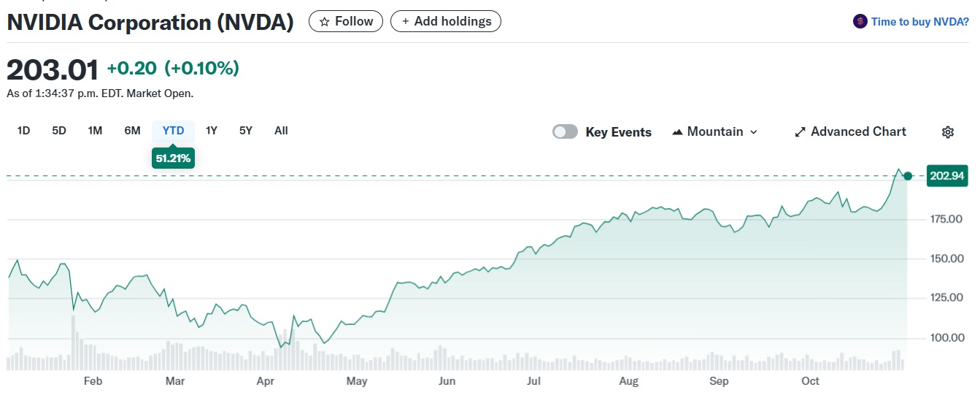This screenshot has width=980, height=398.
Task: Click the Mountain chart type icon
Action: coord(677,132)
